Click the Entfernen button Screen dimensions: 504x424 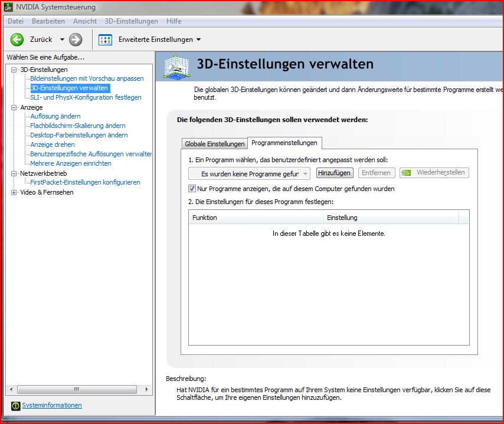pos(376,173)
